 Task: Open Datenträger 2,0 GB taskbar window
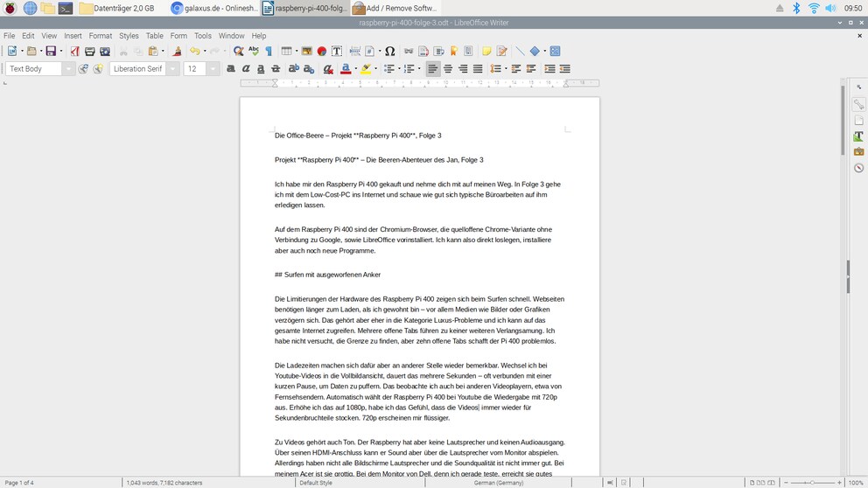click(116, 8)
